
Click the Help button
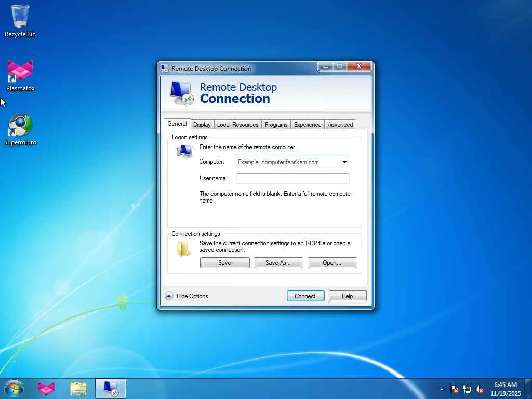pyautogui.click(x=348, y=296)
